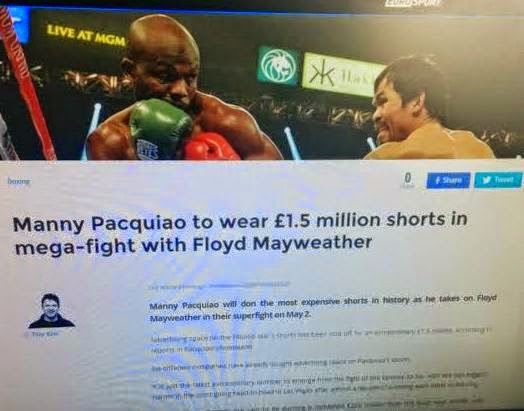This screenshot has width=524, height=411.
Task: Click the blue icon in top-left corner
Action: (x=18, y=25)
